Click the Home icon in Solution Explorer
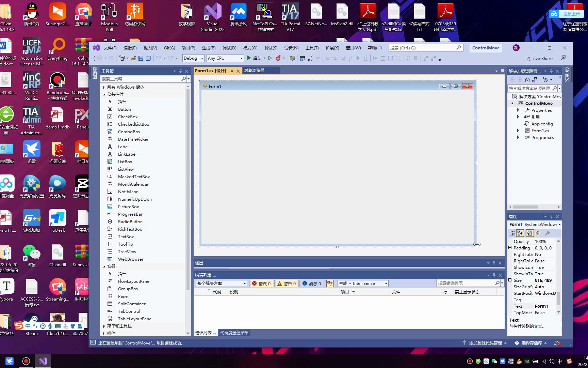This screenshot has width=588, height=368. point(527,79)
